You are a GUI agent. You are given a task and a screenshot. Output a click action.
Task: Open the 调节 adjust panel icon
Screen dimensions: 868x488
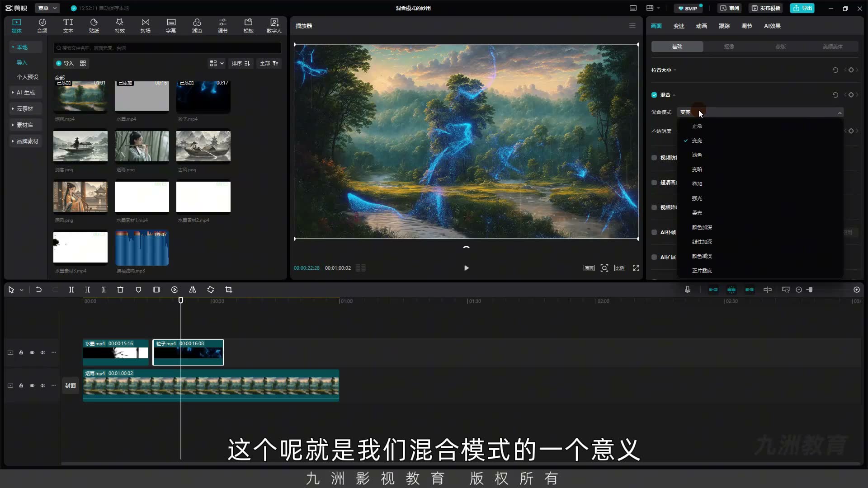click(x=222, y=26)
